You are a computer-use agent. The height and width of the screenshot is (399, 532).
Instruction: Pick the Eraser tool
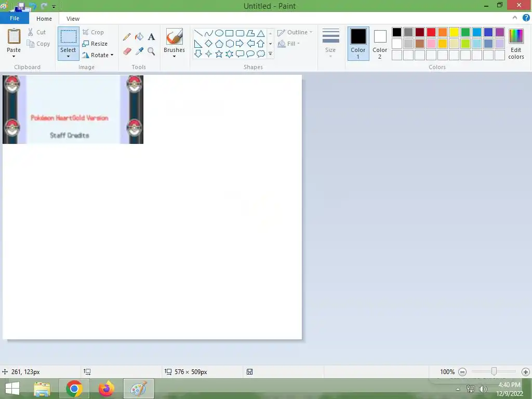coord(127,51)
